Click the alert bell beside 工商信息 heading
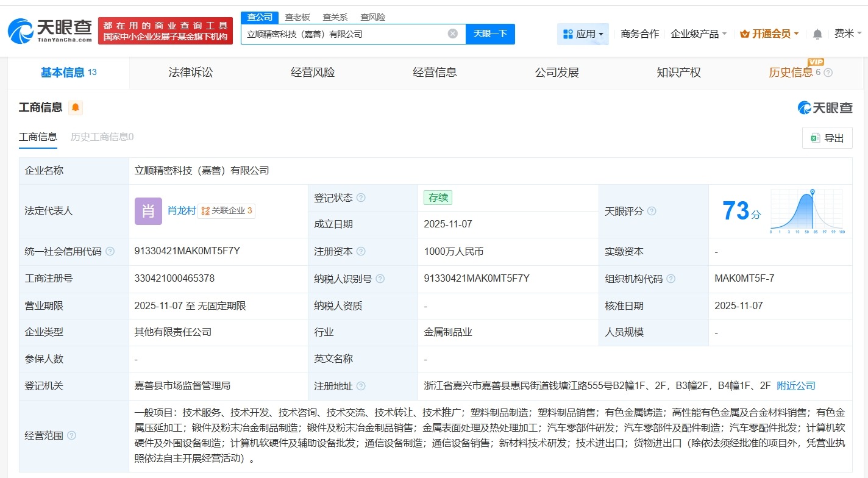Viewport: 868px width, 478px height. [75, 107]
